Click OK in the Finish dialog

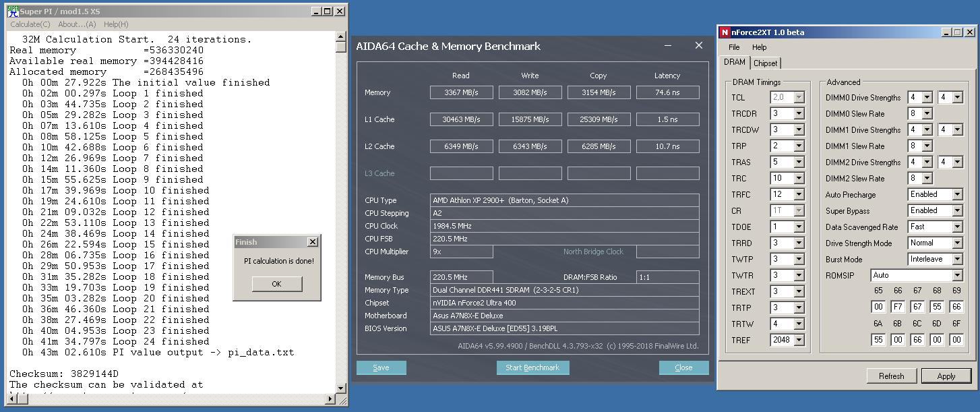coord(276,284)
